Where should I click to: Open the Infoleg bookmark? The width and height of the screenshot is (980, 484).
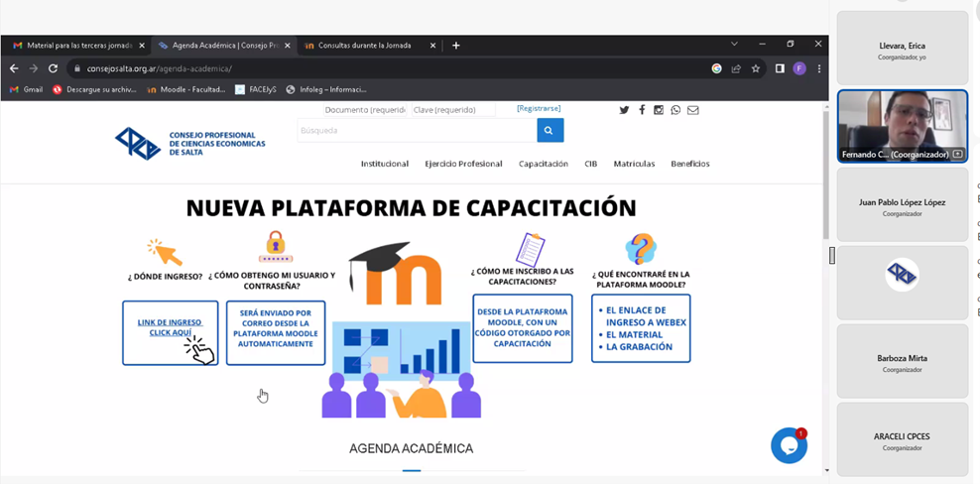click(326, 89)
